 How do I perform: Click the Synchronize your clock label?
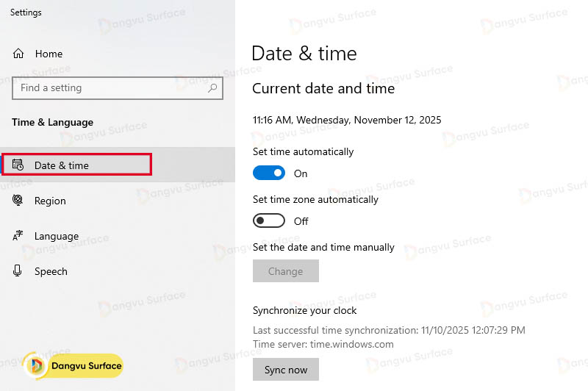tap(304, 311)
